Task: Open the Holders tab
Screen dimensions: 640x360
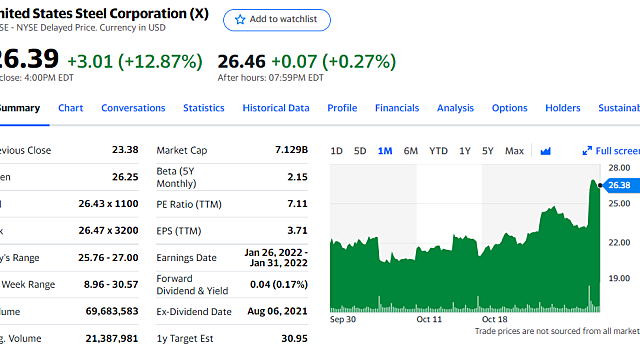Action: pos(563,108)
